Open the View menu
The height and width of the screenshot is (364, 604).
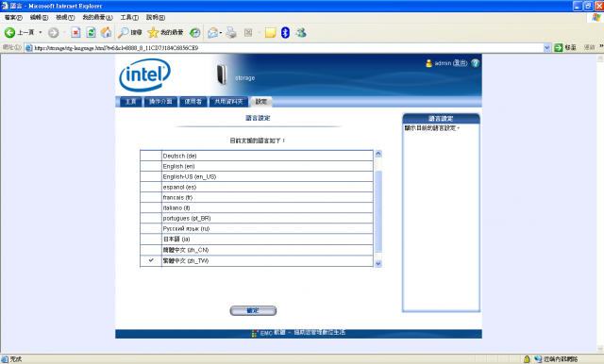click(x=65, y=17)
